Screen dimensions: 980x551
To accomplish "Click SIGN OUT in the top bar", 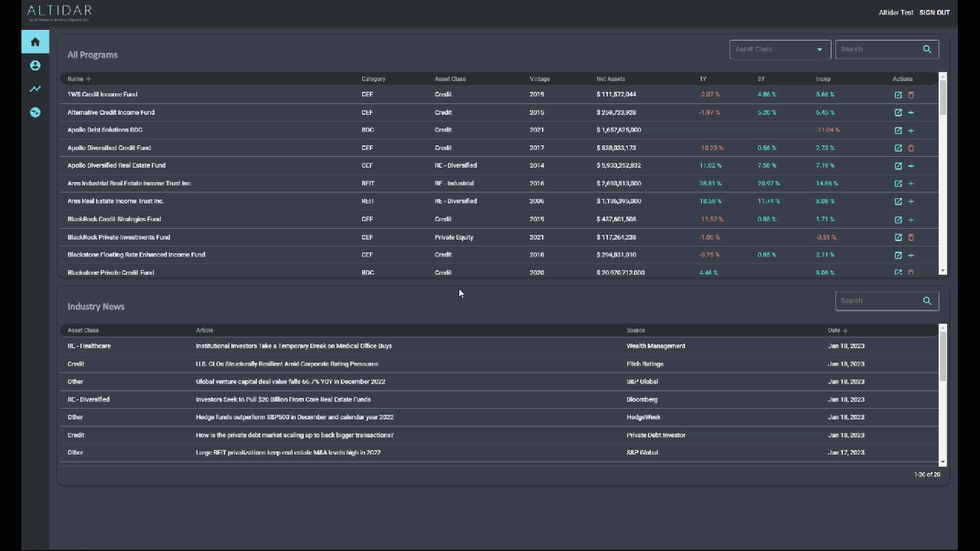I will (x=934, y=12).
